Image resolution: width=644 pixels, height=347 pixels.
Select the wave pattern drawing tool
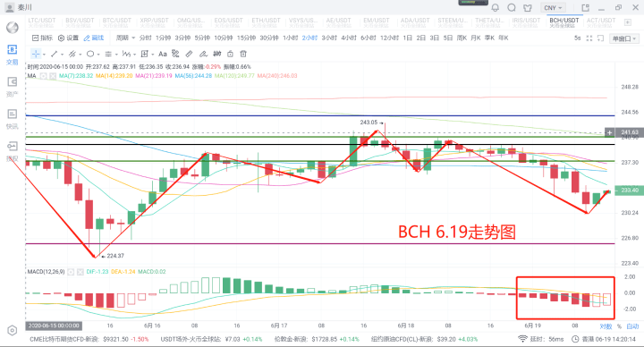point(126,54)
